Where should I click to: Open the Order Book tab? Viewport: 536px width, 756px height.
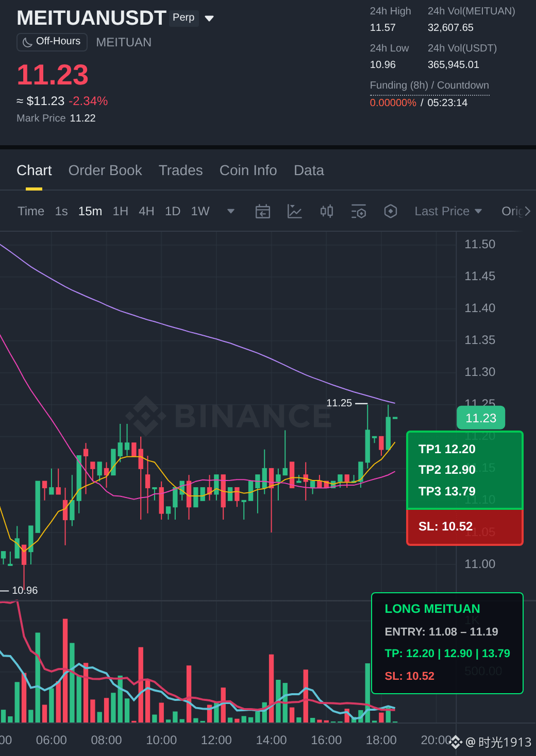click(x=105, y=170)
